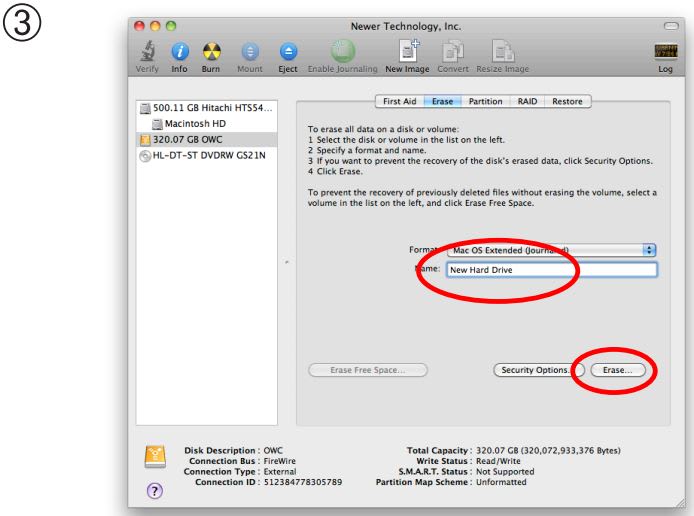Click the Verify microscope icon
Viewport: 694px width, 516px height.
pyautogui.click(x=147, y=51)
